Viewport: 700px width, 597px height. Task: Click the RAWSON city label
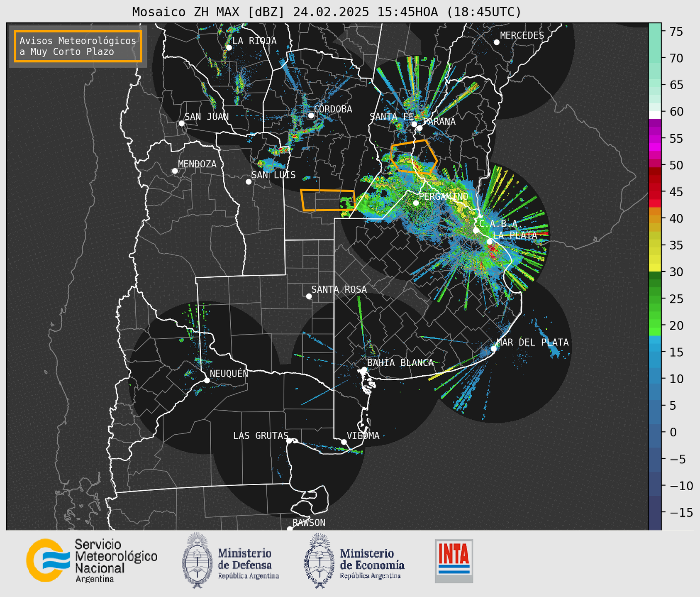309,523
